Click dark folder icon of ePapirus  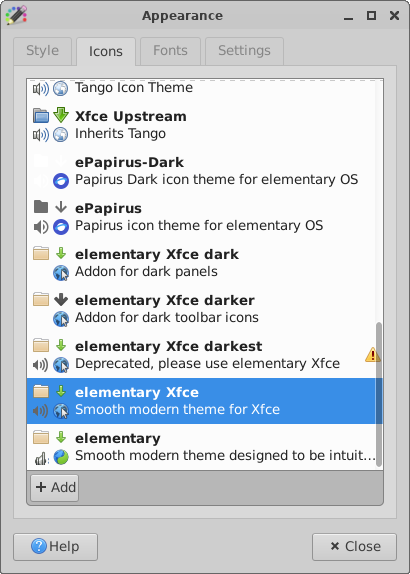click(41, 207)
